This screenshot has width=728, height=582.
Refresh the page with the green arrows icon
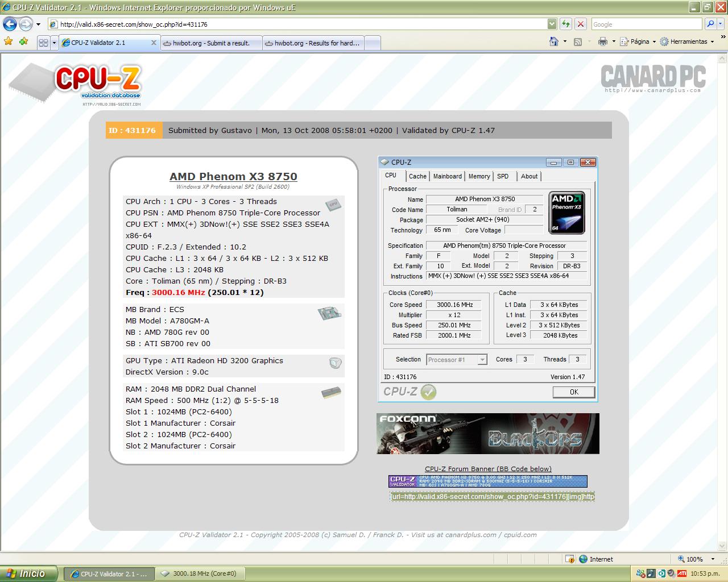[565, 24]
